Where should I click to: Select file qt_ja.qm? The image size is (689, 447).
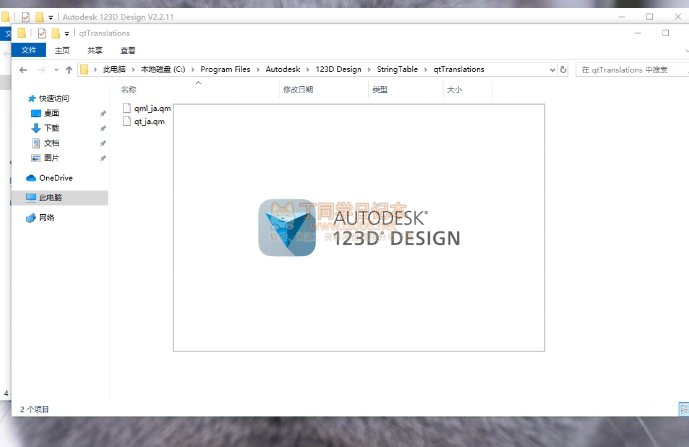pyautogui.click(x=149, y=122)
